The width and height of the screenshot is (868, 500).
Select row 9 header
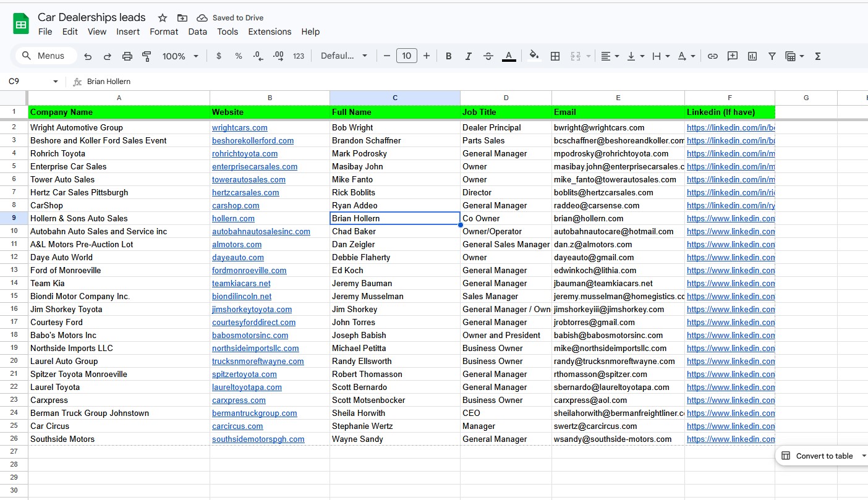(x=14, y=218)
